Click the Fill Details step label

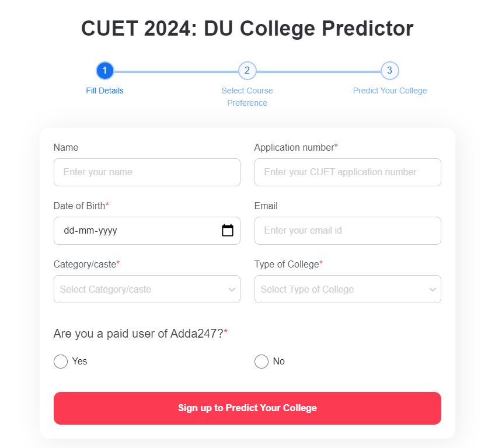pyautogui.click(x=105, y=91)
